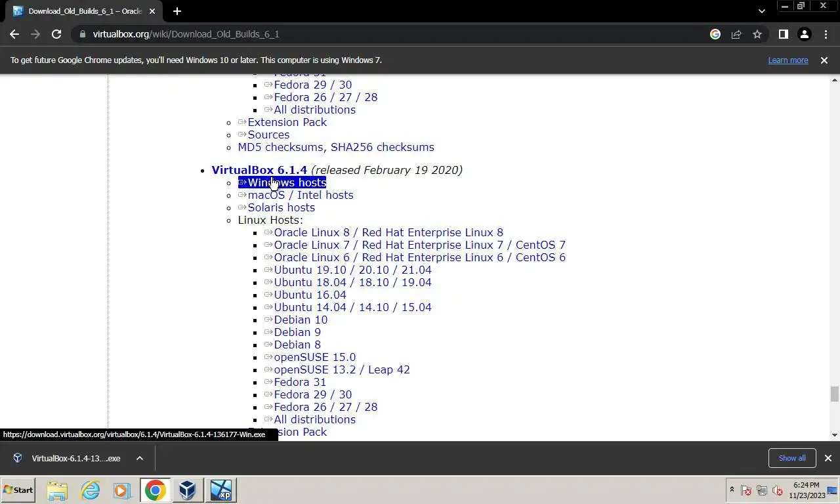840x504 pixels.
Task: Reload the current page
Action: 56,34
